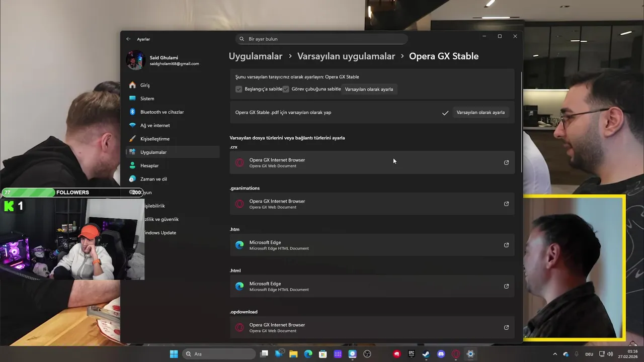The width and height of the screenshot is (644, 362).
Task: Open Opera GX from taskbar
Action: (456, 354)
